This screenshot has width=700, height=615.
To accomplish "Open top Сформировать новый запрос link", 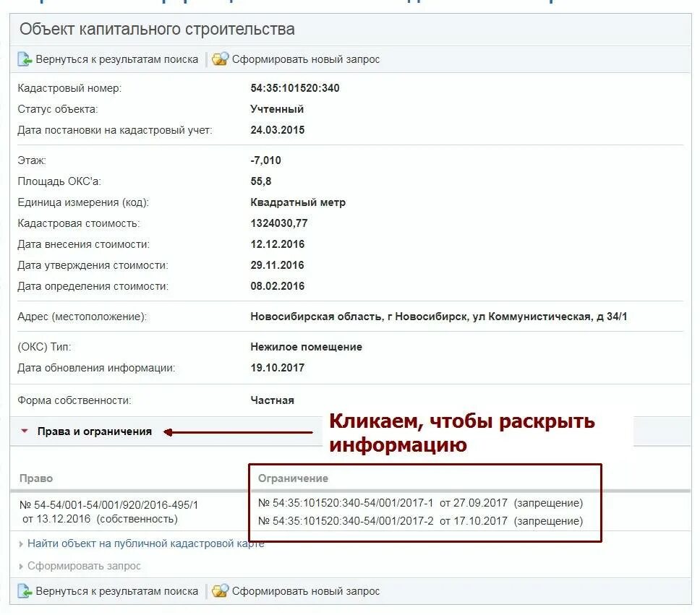I will point(306,59).
